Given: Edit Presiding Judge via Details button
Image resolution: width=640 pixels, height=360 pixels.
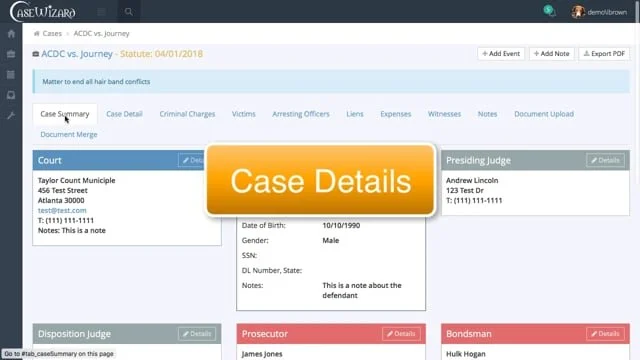Looking at the screenshot, I should 605,160.
